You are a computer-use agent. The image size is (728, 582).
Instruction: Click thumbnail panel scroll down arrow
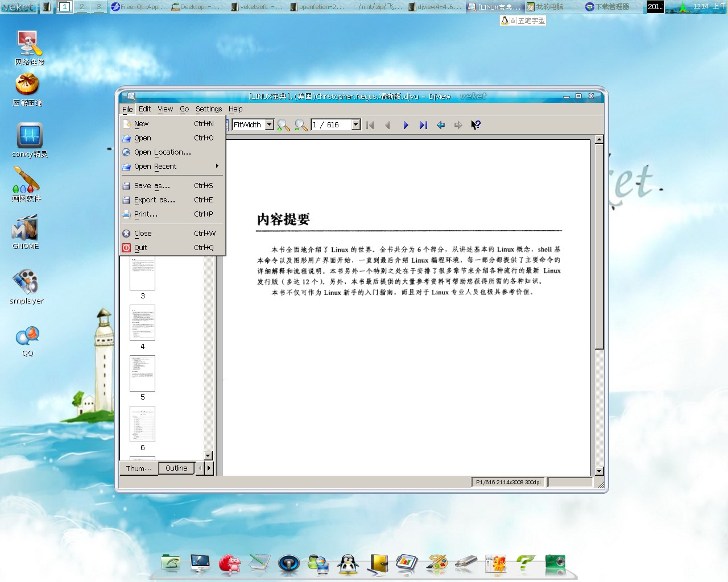tap(208, 456)
